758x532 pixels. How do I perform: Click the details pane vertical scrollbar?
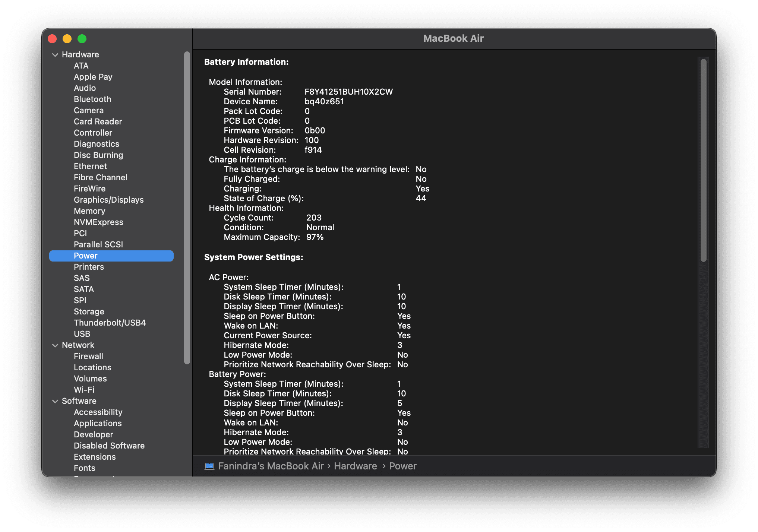coord(703,160)
